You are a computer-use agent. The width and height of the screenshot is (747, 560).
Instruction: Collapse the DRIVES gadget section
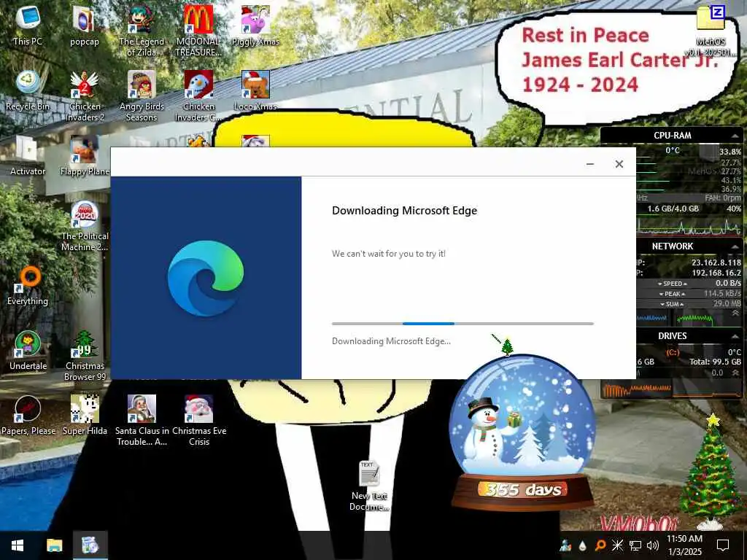[735, 336]
